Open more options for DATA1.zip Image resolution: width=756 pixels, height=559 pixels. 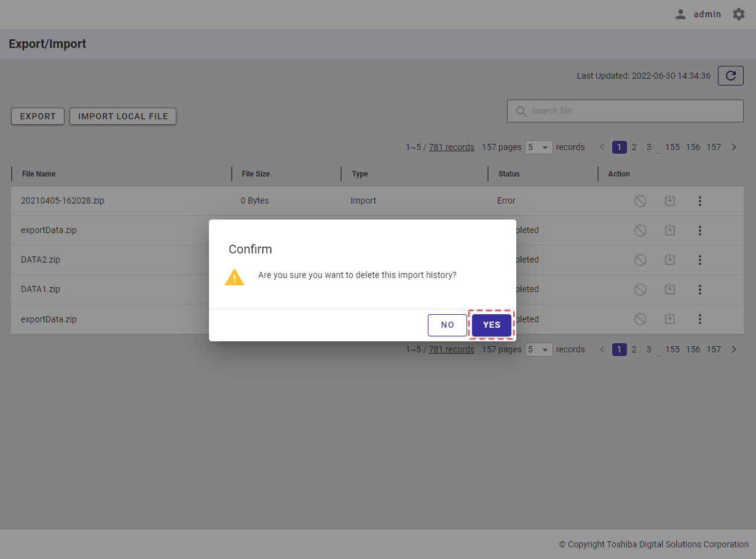click(699, 290)
